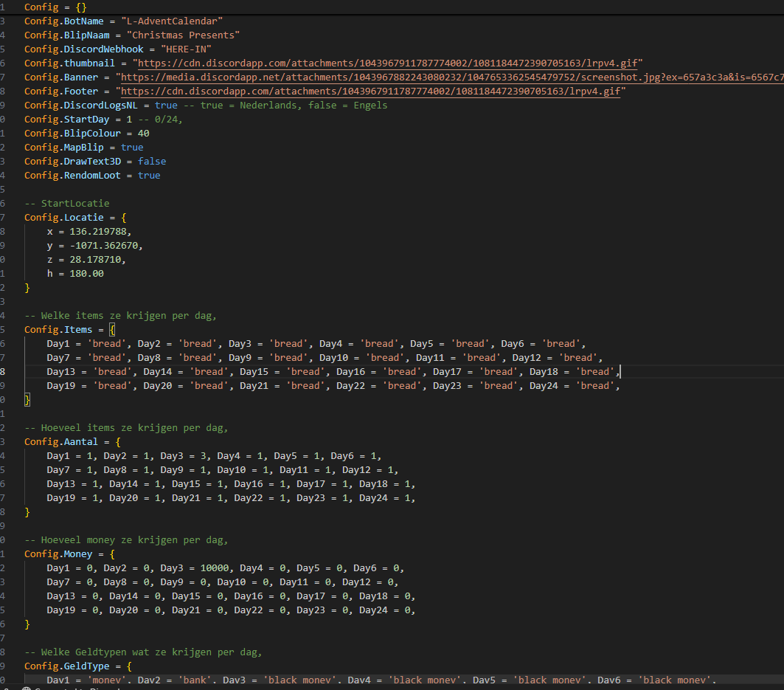This screenshot has width=784, height=690.
Task: Click the Config.Money identifier
Action: tap(58, 553)
